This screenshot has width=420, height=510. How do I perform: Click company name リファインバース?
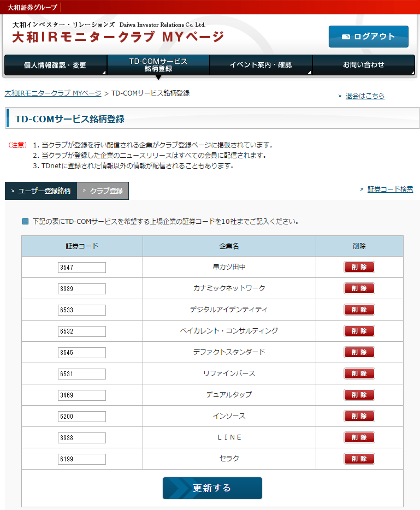(x=229, y=373)
